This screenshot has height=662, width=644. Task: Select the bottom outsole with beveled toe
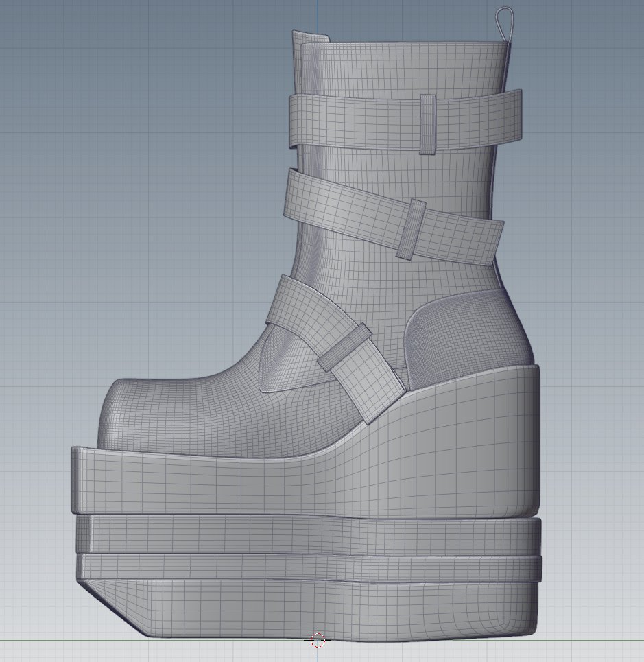pyautogui.click(x=308, y=610)
